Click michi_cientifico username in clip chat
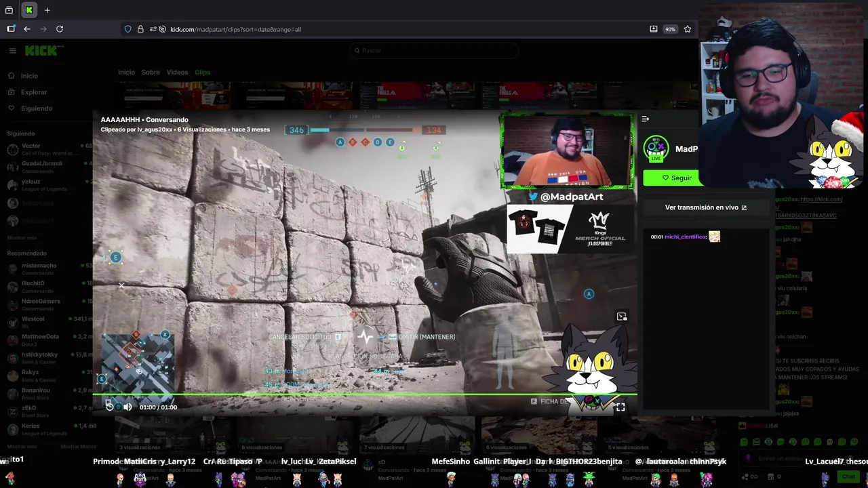This screenshot has width=868, height=488. 686,237
